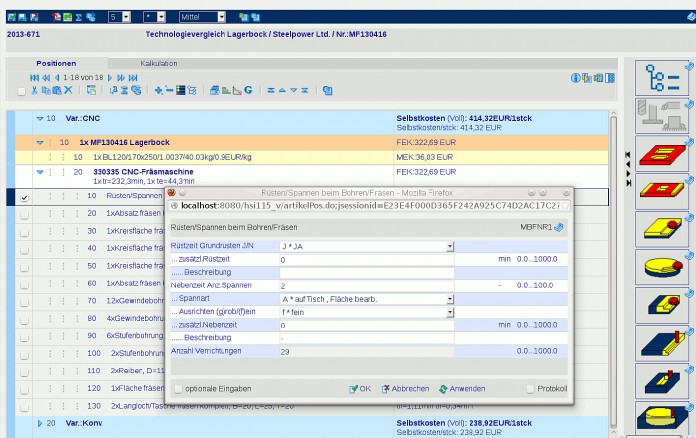Go to last page of positions list
This screenshot has height=438, width=696.
point(133,78)
